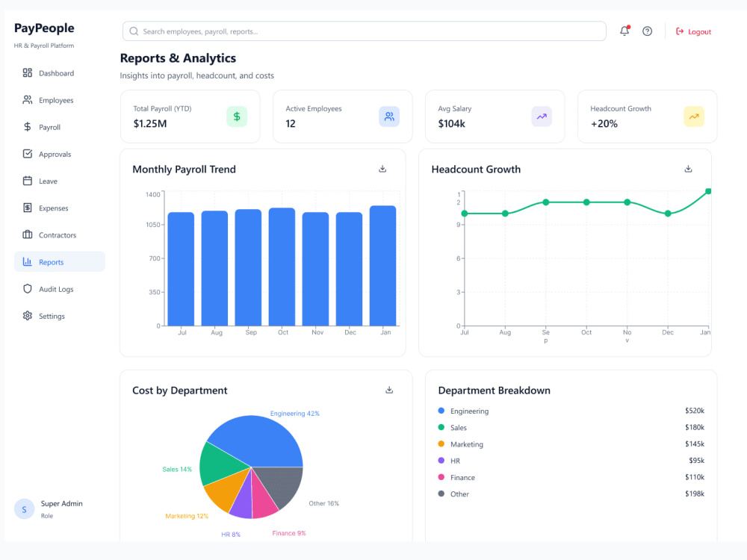Viewport: 747px width, 560px height.
Task: Click the green dollar icon on Total Payroll card
Action: [x=237, y=116]
